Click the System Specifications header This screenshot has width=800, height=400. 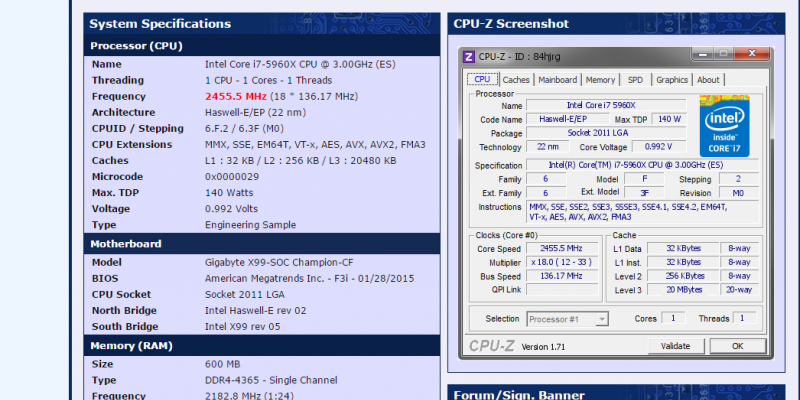click(x=262, y=24)
